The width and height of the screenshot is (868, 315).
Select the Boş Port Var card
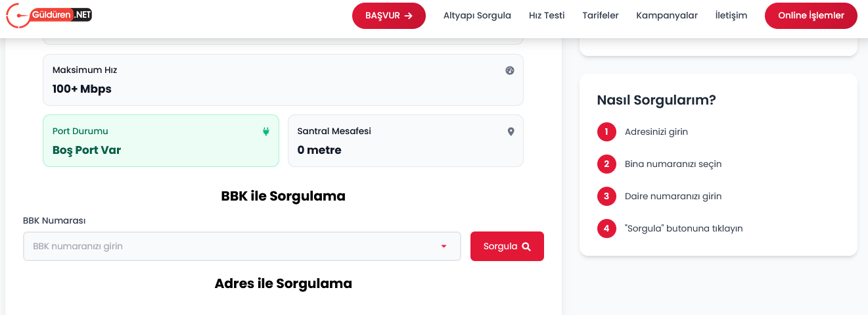[x=161, y=141]
